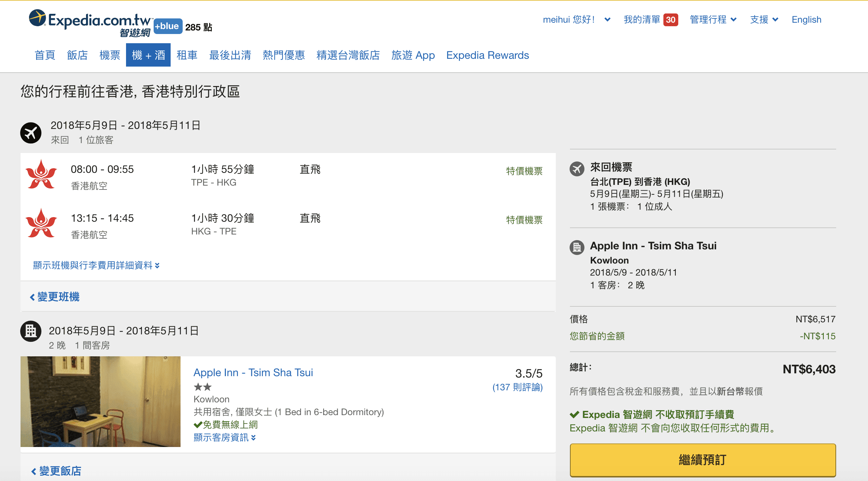The width and height of the screenshot is (868, 481).
Task: Open 管理行程 itinerary management dropdown
Action: [x=709, y=19]
